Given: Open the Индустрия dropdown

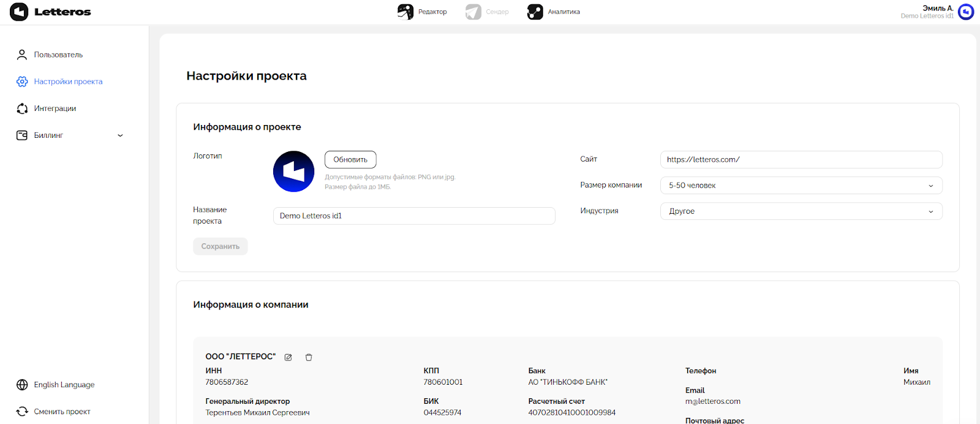Looking at the screenshot, I should point(801,211).
